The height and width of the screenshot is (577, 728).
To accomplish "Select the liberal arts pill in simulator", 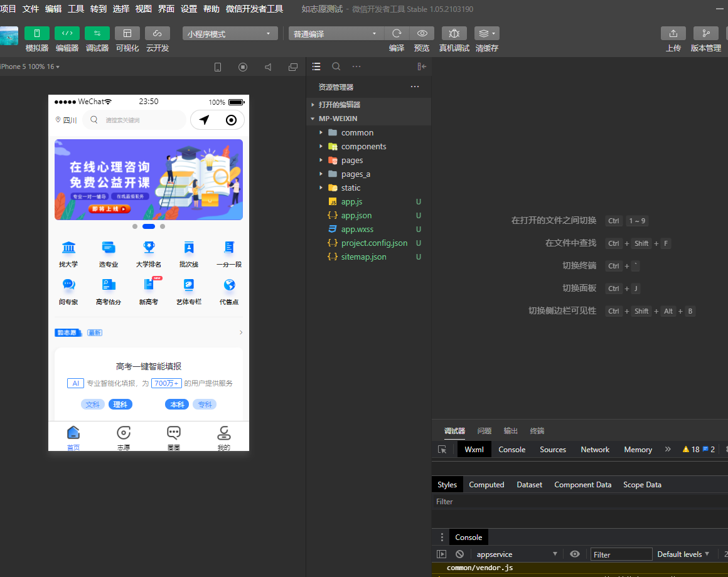I will coord(93,405).
